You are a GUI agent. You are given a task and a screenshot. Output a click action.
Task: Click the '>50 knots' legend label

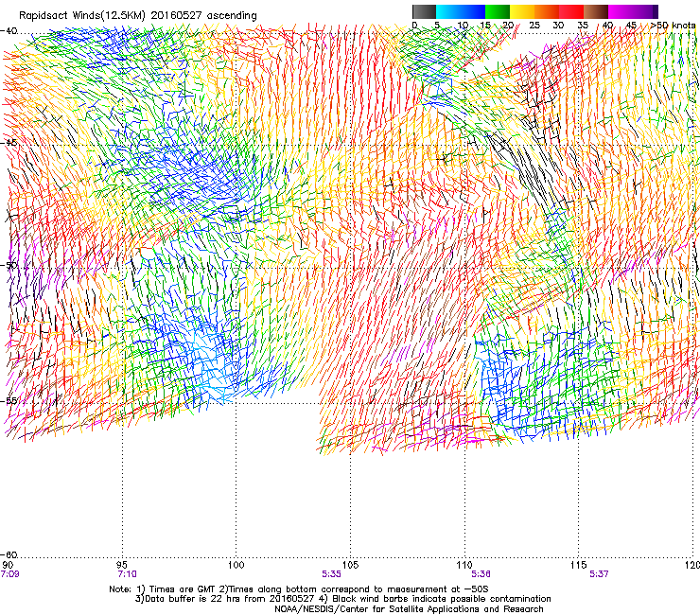tap(673, 26)
